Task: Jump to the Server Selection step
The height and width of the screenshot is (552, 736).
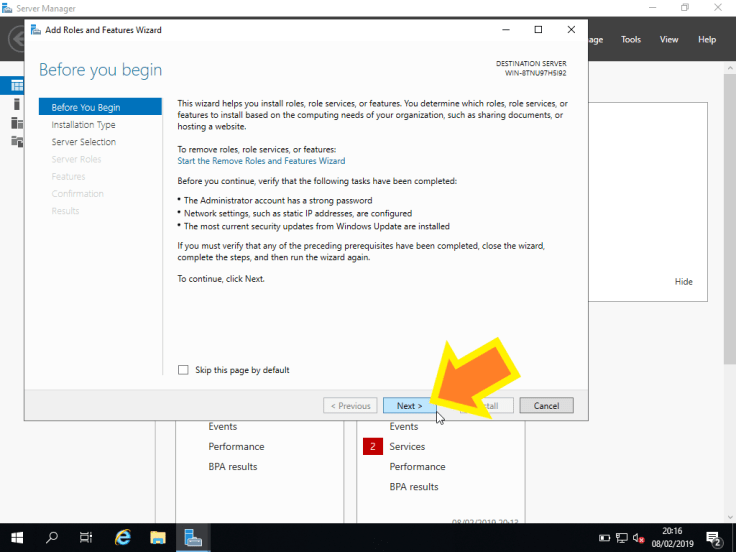Action: (x=83, y=142)
